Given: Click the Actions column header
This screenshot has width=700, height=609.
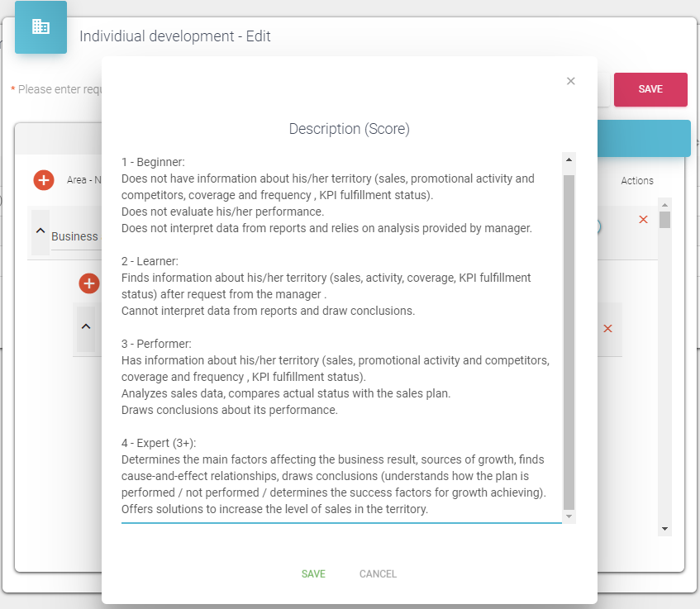Looking at the screenshot, I should (x=637, y=181).
